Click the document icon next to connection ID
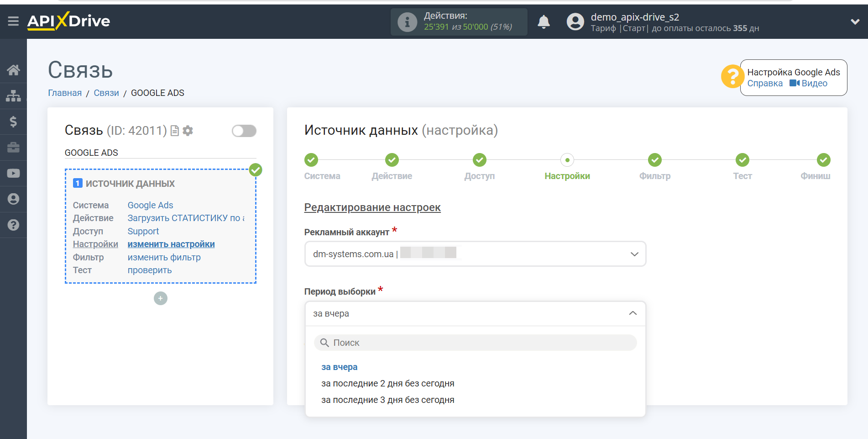868x439 pixels. 174,131
